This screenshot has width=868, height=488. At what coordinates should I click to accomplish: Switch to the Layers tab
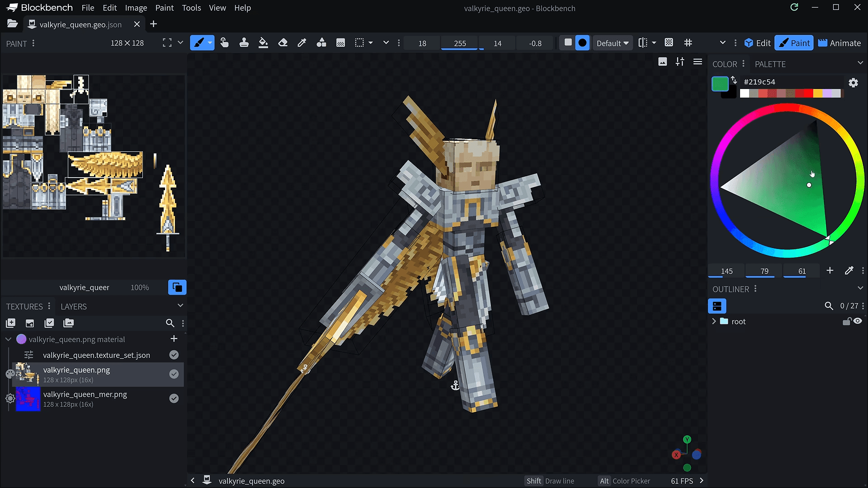(73, 306)
